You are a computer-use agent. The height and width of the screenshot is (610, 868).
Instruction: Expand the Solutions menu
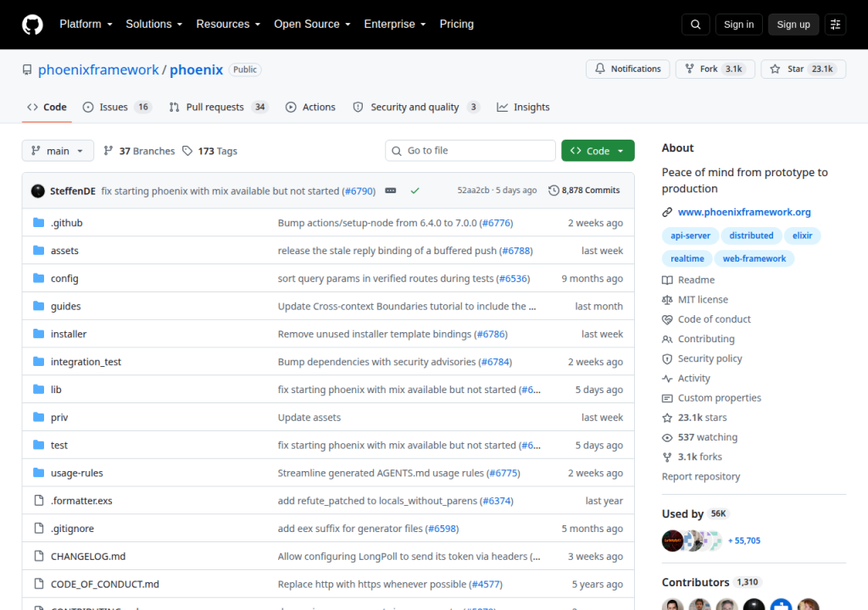click(x=153, y=25)
